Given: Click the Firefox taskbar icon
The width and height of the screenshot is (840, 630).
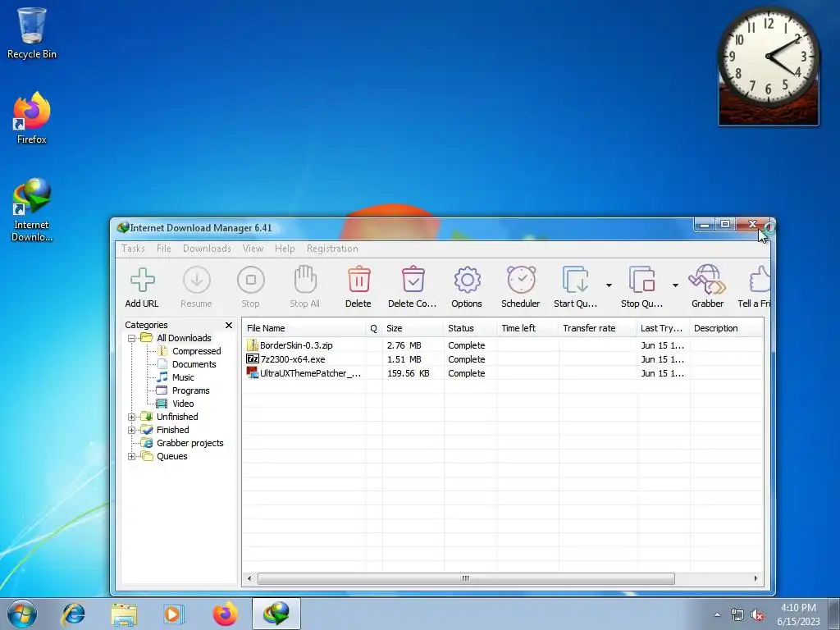Looking at the screenshot, I should click(x=225, y=614).
